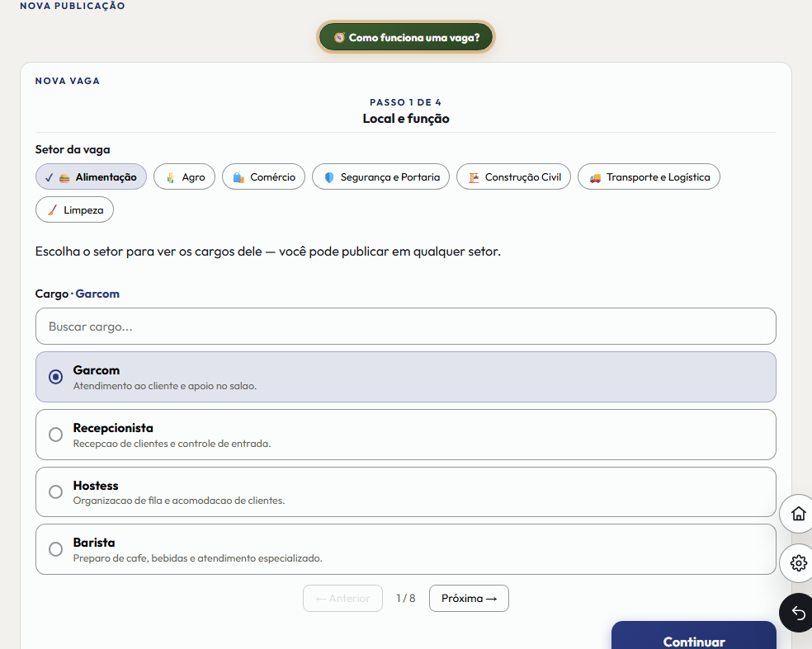812x649 pixels.
Task: Click the 'Organizacao de fila e acomodacao de clientes.' text
Action: click(179, 501)
